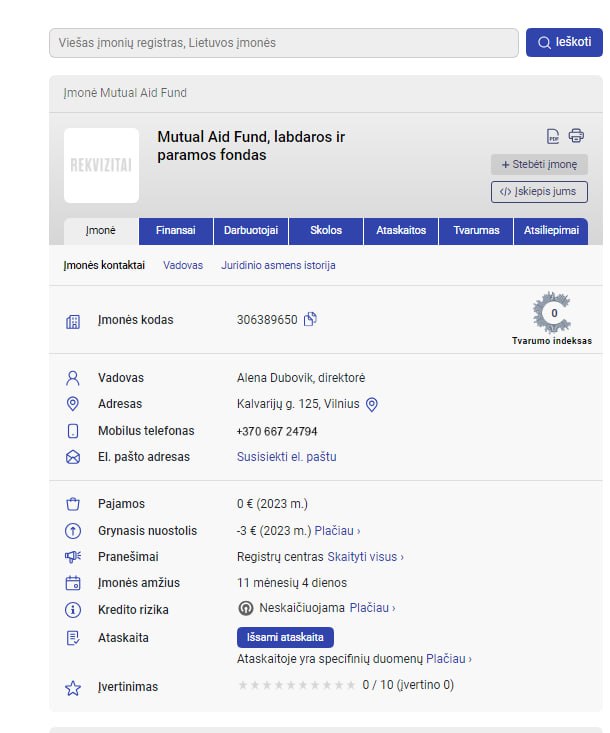610x733 pixels.
Task: Click the address Kalvarijų g. 125, Vilnius
Action: 298,404
